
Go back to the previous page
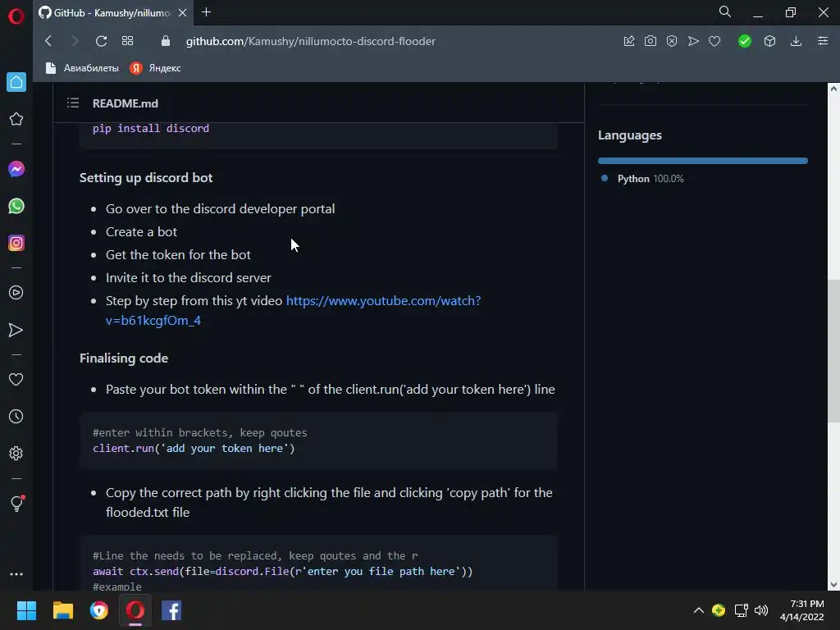pyautogui.click(x=48, y=41)
